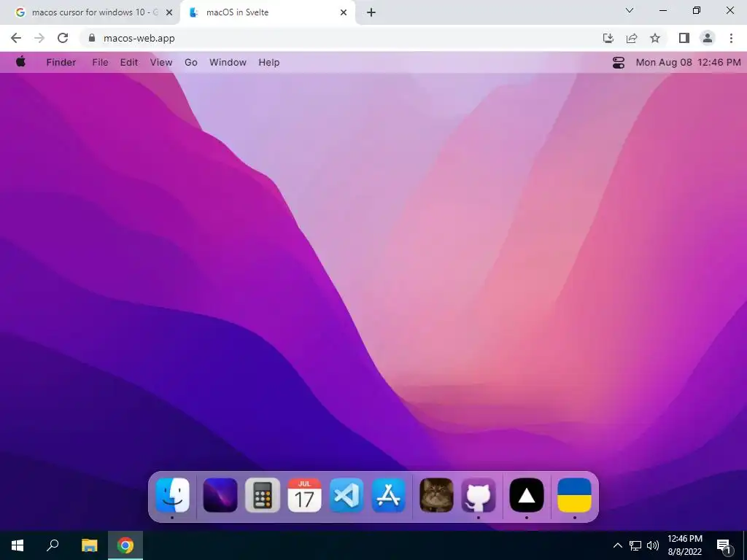Open File Explorer from the taskbar
The height and width of the screenshot is (560, 747).
[x=89, y=545]
